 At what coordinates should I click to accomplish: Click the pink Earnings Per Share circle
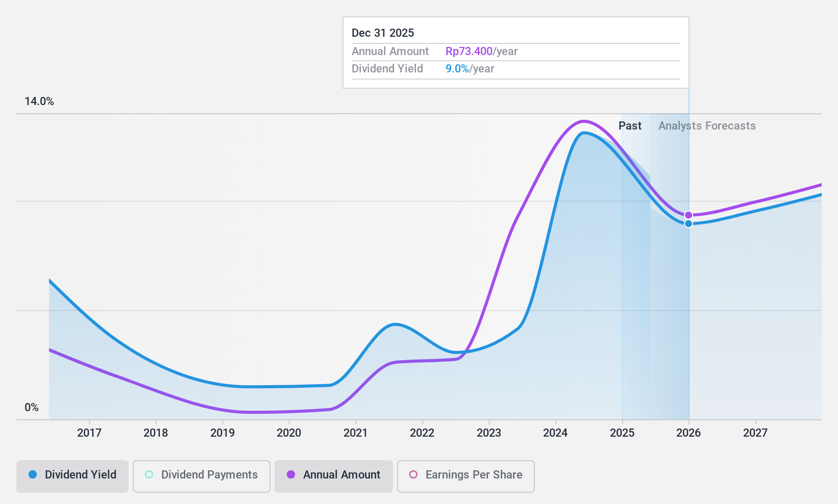[x=413, y=475]
